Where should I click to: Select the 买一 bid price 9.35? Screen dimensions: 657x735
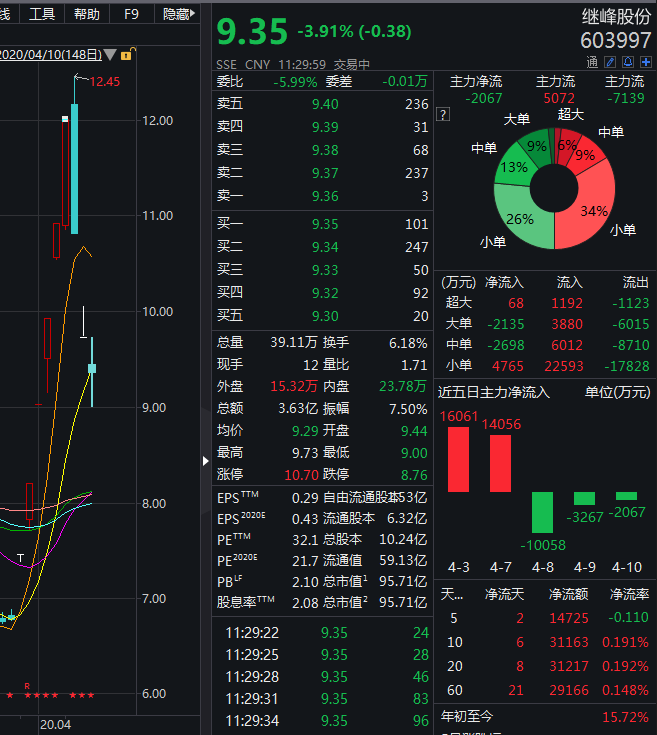[325, 224]
